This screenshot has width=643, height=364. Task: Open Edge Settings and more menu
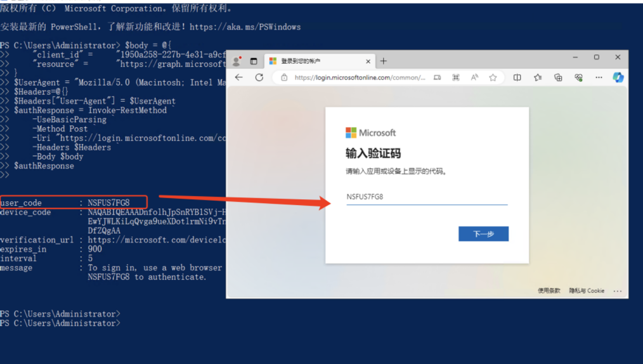point(599,77)
